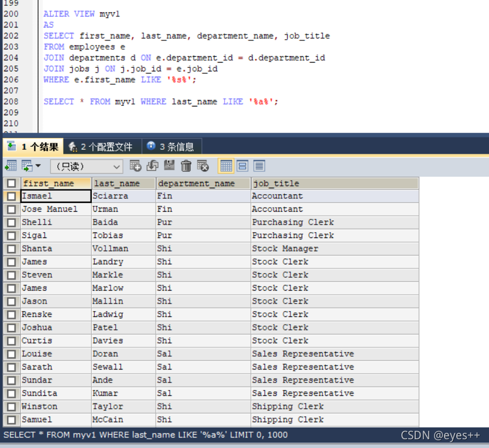Click the last_name cell Baida
The image size is (489, 448).
click(123, 222)
